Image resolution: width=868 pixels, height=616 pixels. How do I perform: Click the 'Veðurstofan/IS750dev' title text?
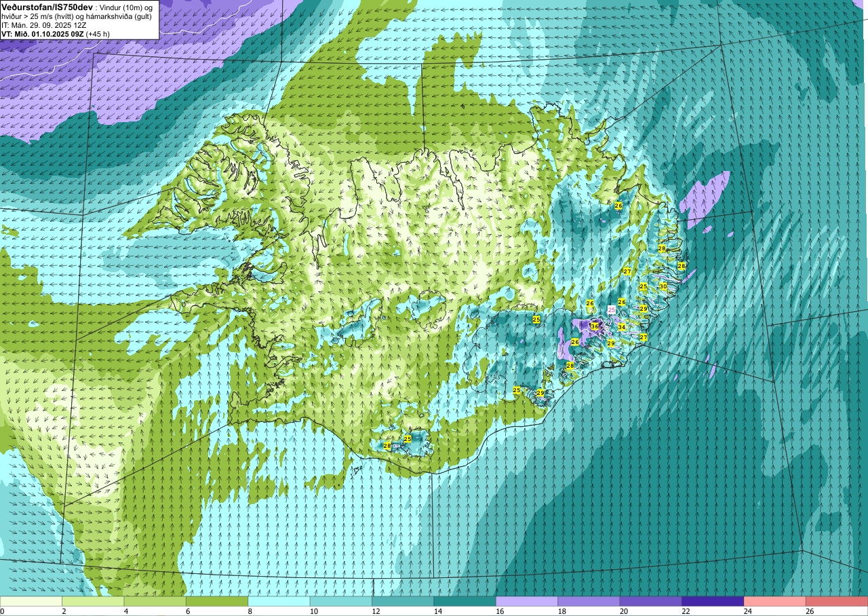pos(47,6)
